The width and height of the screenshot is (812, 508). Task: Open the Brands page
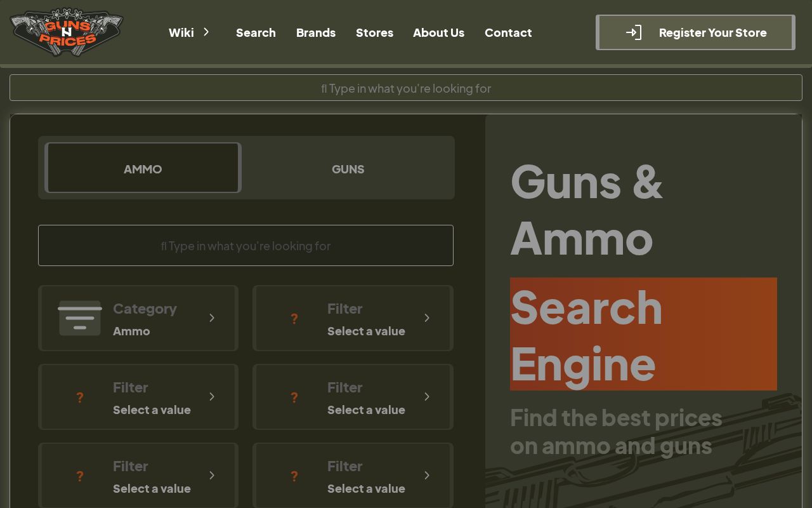(316, 32)
